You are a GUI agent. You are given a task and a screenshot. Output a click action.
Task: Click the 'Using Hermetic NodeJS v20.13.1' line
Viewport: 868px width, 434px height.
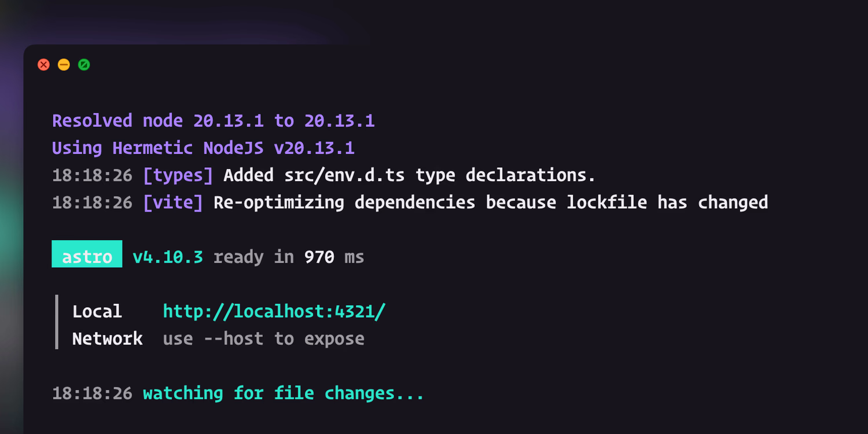(203, 148)
